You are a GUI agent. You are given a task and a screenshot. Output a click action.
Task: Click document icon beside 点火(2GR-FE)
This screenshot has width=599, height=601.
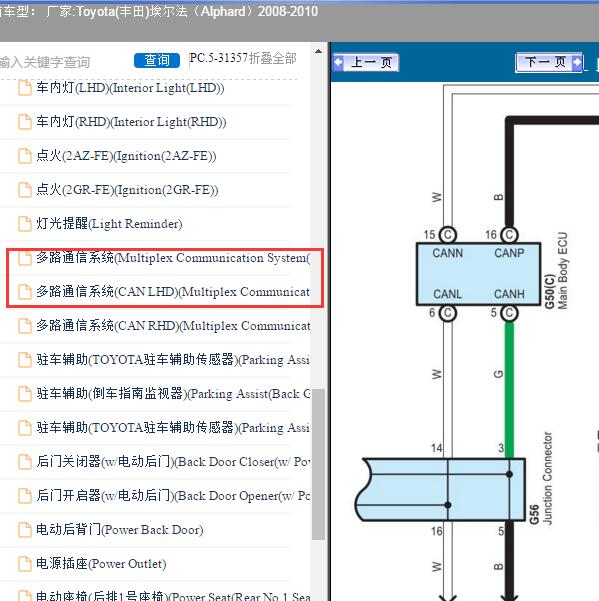pyautogui.click(x=25, y=190)
